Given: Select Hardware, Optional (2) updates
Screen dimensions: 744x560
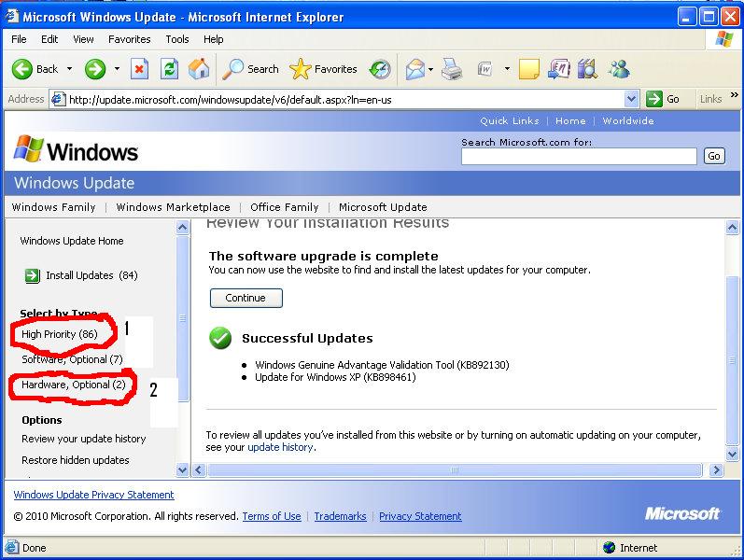Looking at the screenshot, I should click(x=74, y=385).
